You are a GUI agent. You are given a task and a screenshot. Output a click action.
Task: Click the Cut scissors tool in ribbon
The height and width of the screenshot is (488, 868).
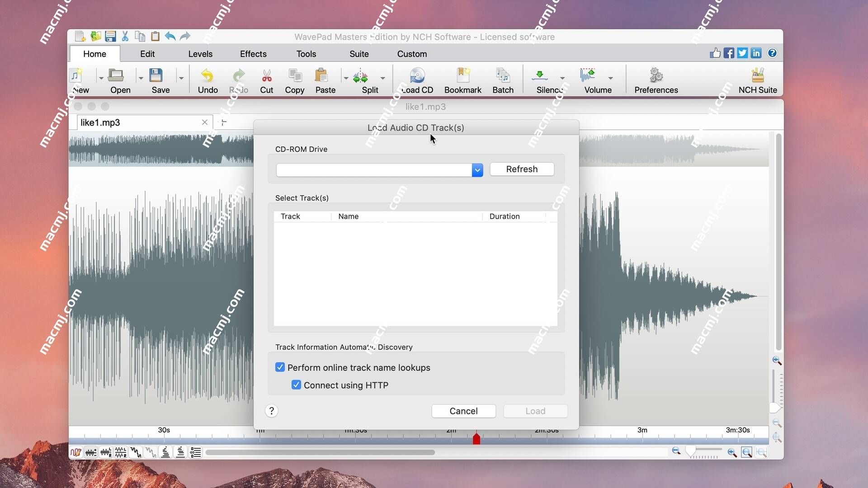[x=267, y=81]
